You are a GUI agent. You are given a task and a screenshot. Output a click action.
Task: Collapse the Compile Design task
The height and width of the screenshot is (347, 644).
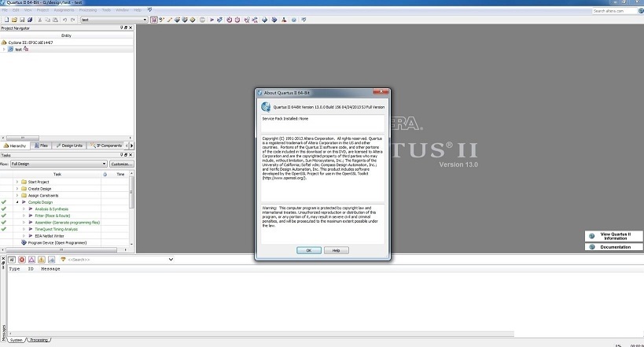coord(17,202)
